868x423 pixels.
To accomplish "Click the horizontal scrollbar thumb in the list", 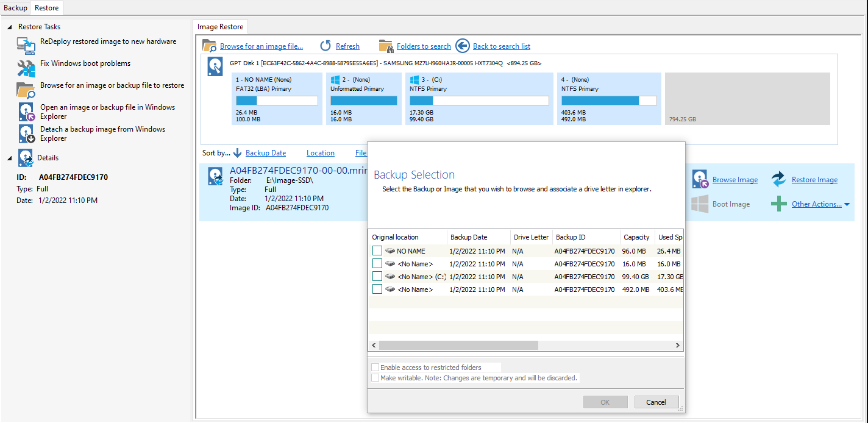I will pos(458,345).
